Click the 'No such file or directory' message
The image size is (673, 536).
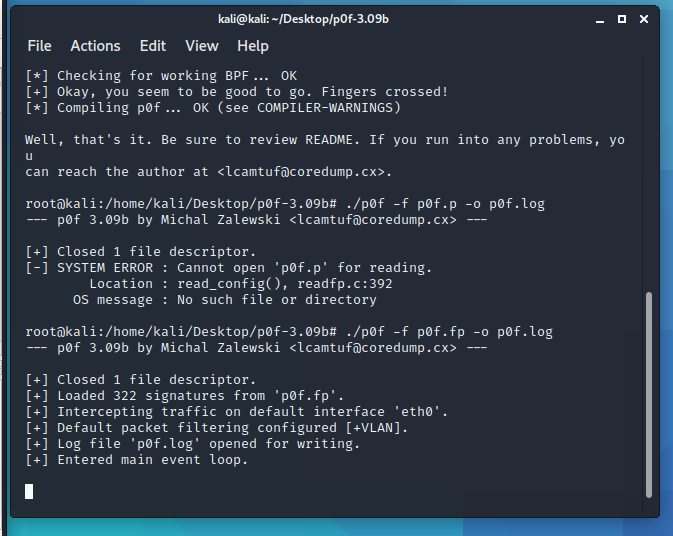[x=276, y=299]
